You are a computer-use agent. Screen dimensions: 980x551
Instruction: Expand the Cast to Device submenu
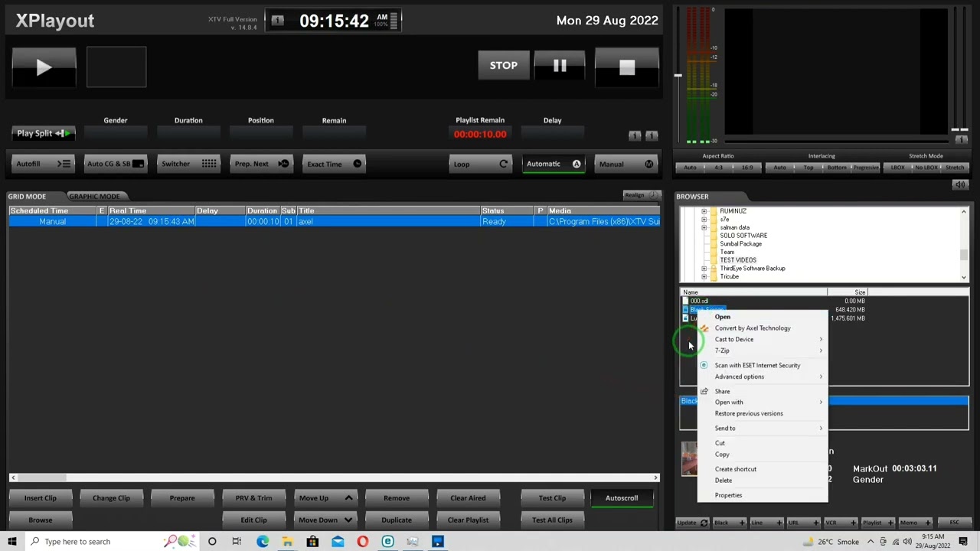(x=763, y=339)
